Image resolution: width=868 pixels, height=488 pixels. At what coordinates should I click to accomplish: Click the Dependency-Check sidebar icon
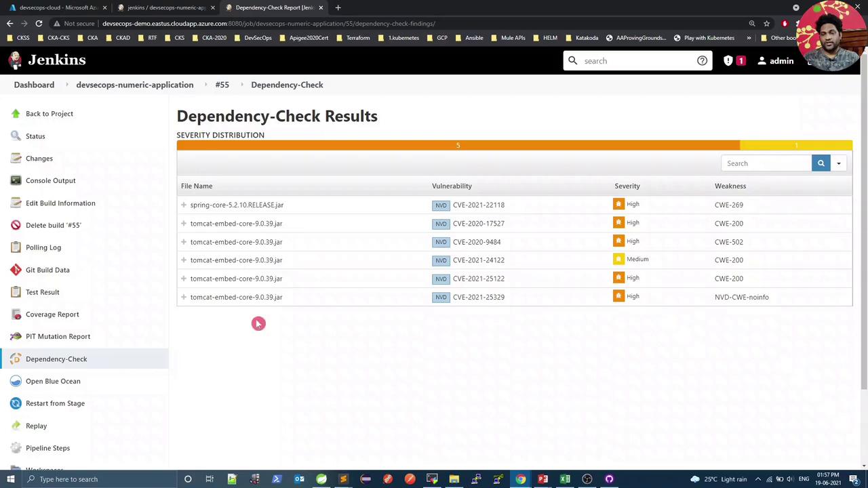click(16, 359)
